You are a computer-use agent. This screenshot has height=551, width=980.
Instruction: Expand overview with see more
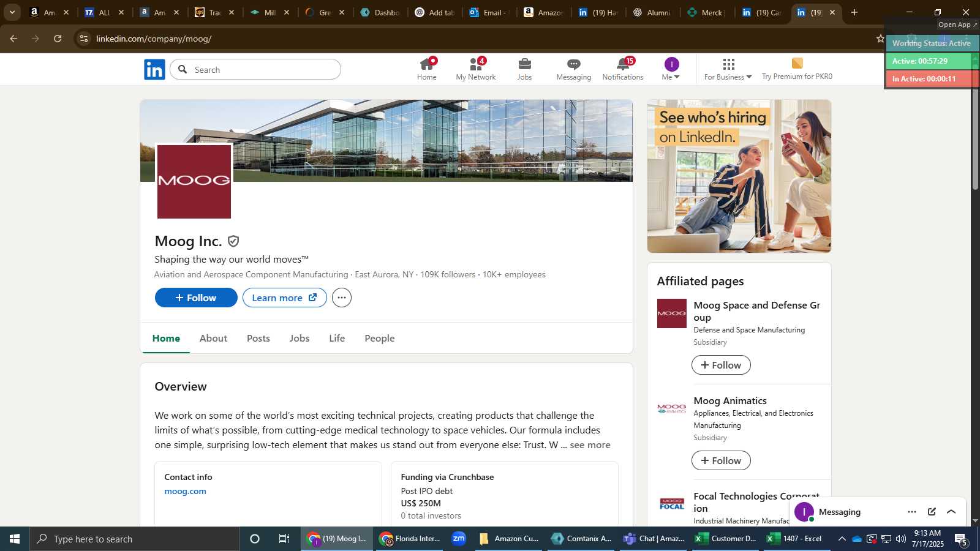click(x=590, y=445)
